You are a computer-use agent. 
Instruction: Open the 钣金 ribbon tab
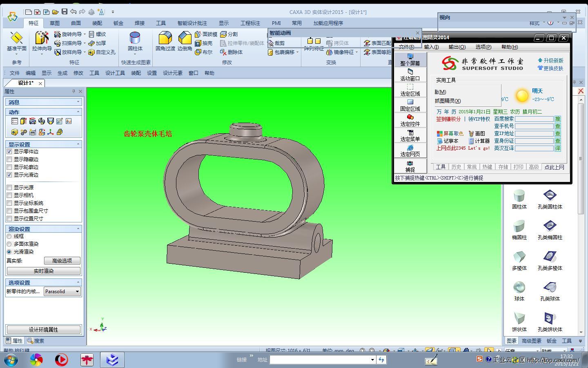pos(118,23)
